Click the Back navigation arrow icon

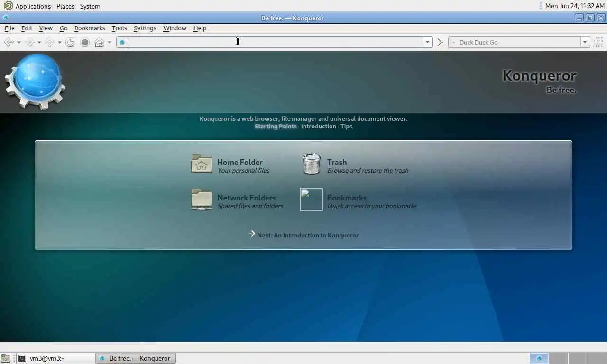9,42
